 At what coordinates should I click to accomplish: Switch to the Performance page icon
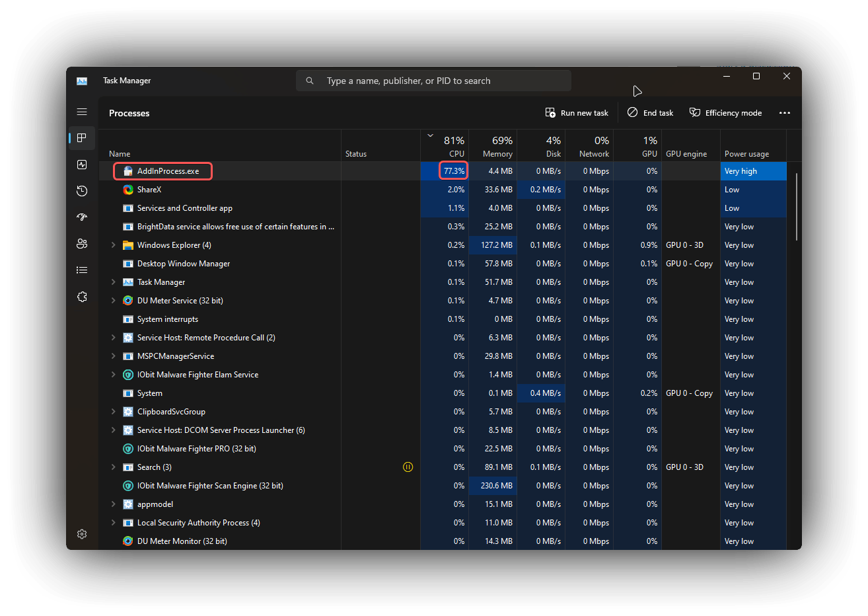tap(82, 165)
